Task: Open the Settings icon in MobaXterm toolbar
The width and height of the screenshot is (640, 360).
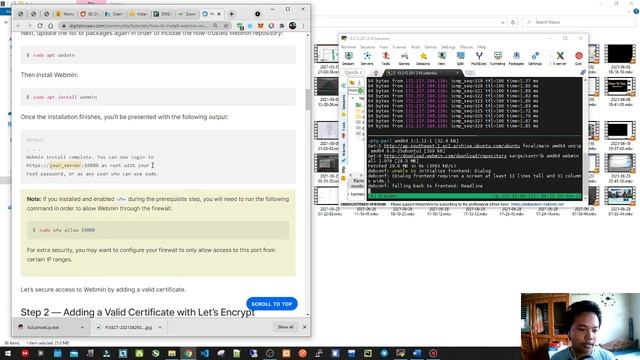Action: coord(535,58)
